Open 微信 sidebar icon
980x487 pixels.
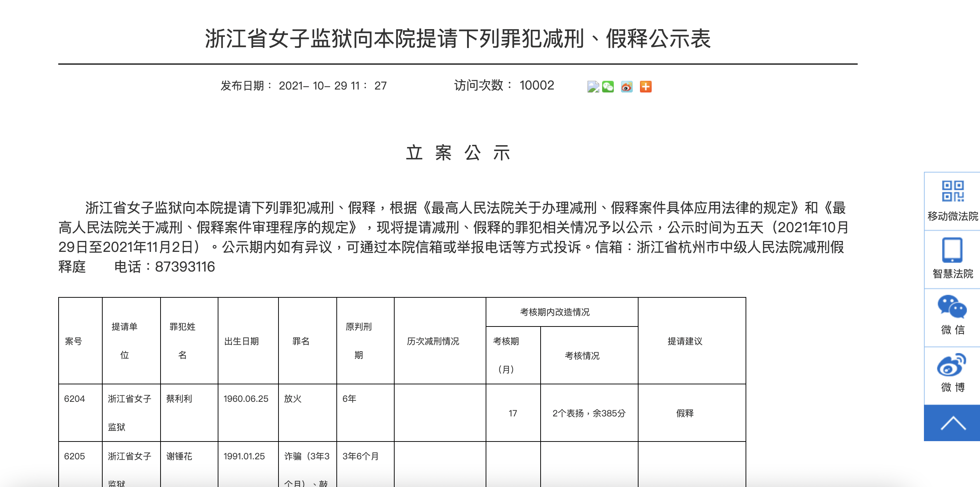pos(952,317)
